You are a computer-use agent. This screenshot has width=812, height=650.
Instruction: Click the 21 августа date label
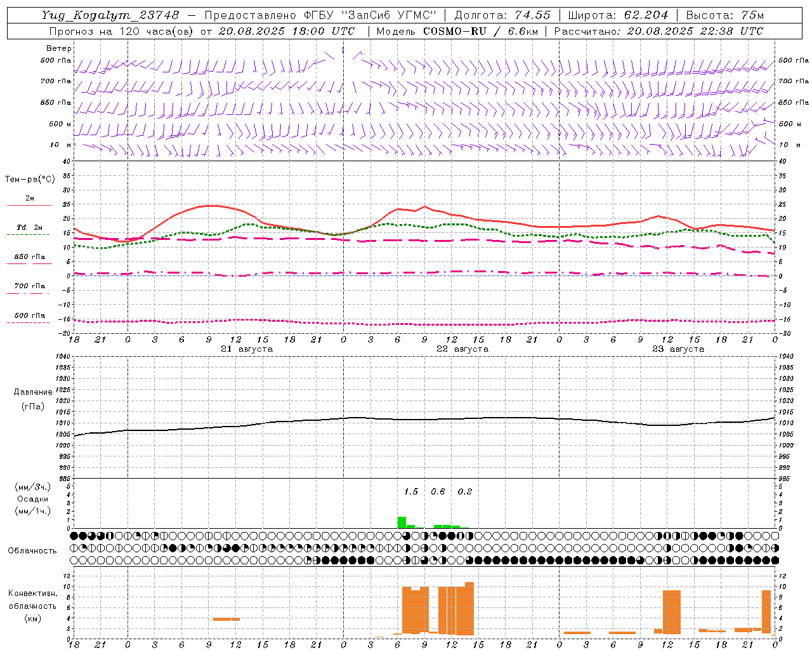pos(247,349)
